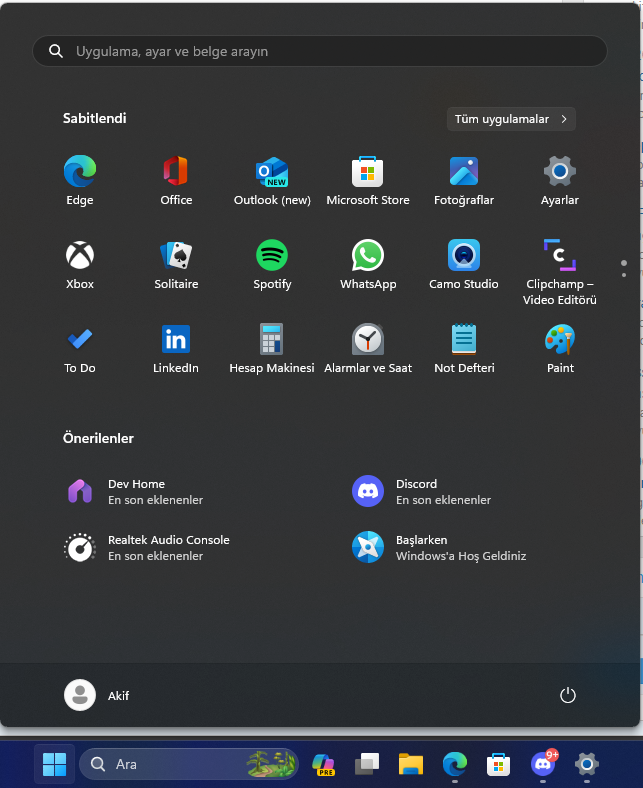Launch the To Do app
The image size is (643, 788).
click(80, 348)
